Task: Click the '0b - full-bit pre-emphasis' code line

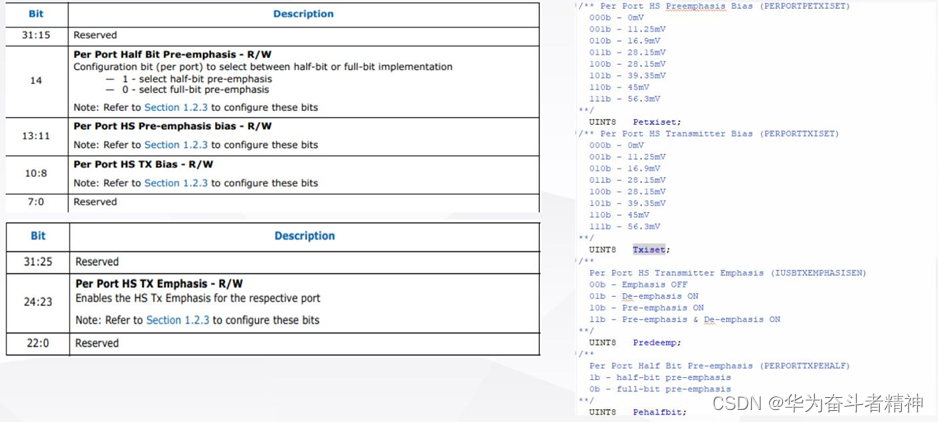Action: [660, 389]
